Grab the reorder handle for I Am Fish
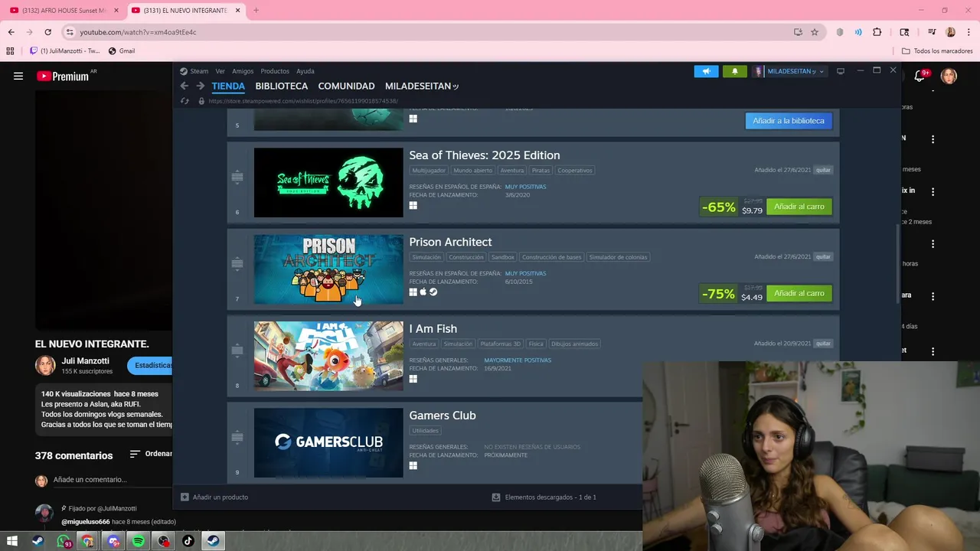The width and height of the screenshot is (980, 551). tap(237, 350)
